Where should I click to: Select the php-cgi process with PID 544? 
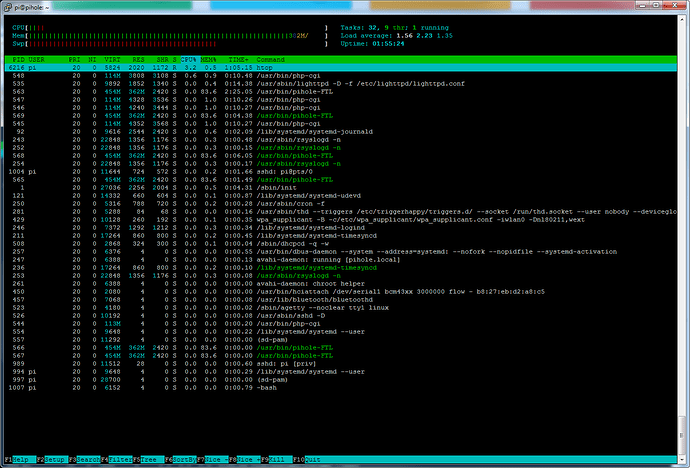(341, 324)
